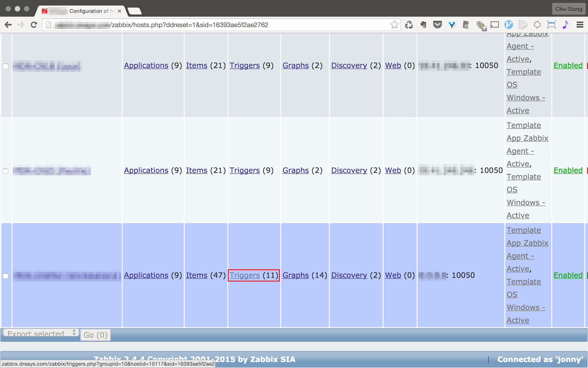588x368 pixels.
Task: Open Template OS Windows link in top row
Action: [x=526, y=91]
